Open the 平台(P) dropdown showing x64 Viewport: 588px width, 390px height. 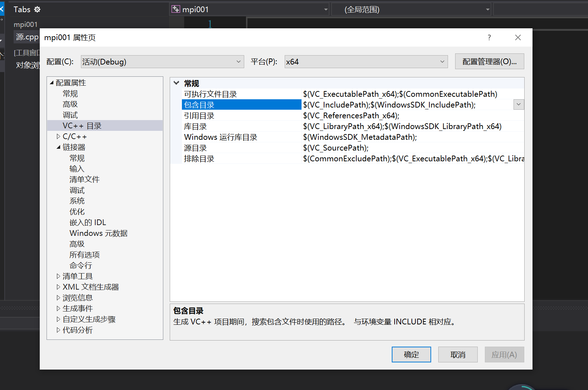tap(442, 61)
